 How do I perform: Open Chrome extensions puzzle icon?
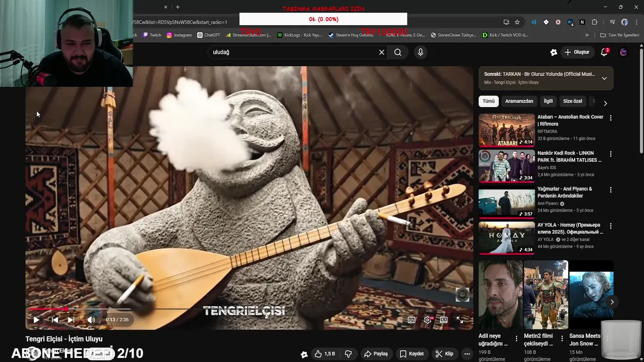[594, 22]
